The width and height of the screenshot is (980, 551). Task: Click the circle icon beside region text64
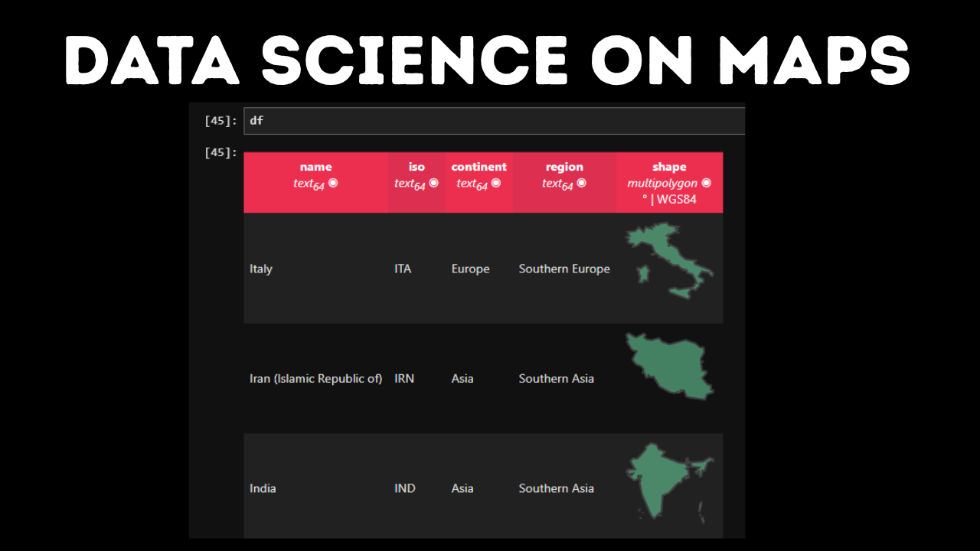pyautogui.click(x=582, y=183)
